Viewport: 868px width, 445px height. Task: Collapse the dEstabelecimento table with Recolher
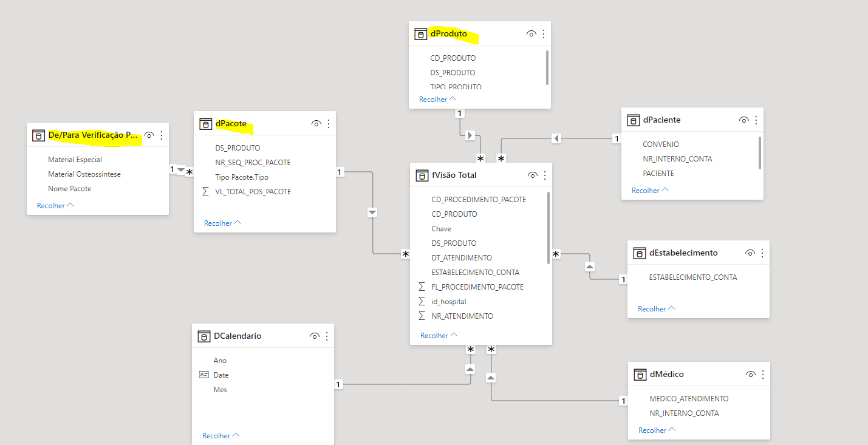click(656, 309)
